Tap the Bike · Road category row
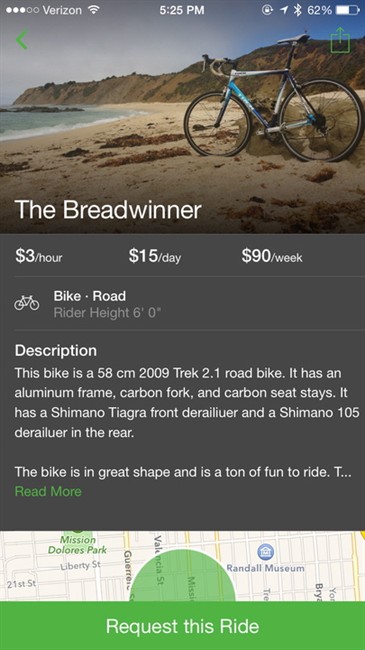 pos(182,303)
